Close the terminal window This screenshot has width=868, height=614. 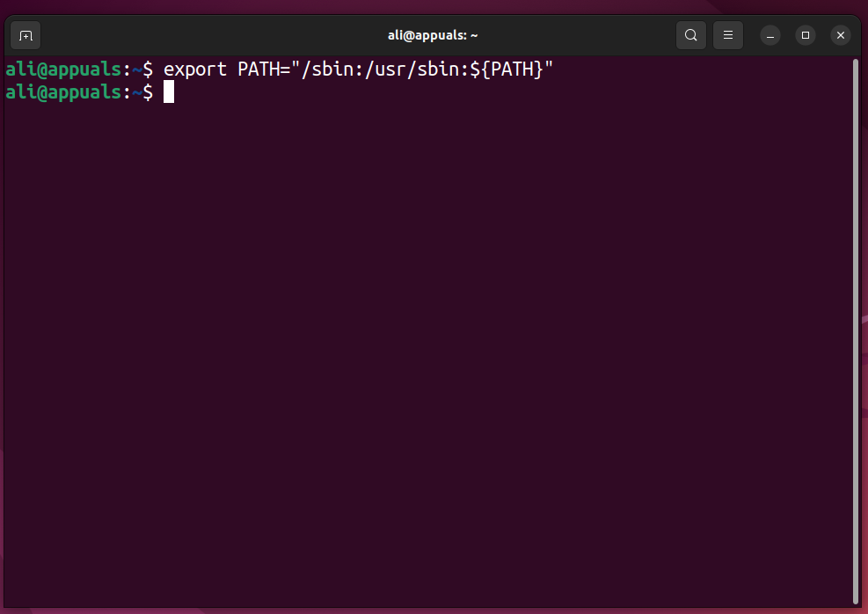pyautogui.click(x=841, y=35)
